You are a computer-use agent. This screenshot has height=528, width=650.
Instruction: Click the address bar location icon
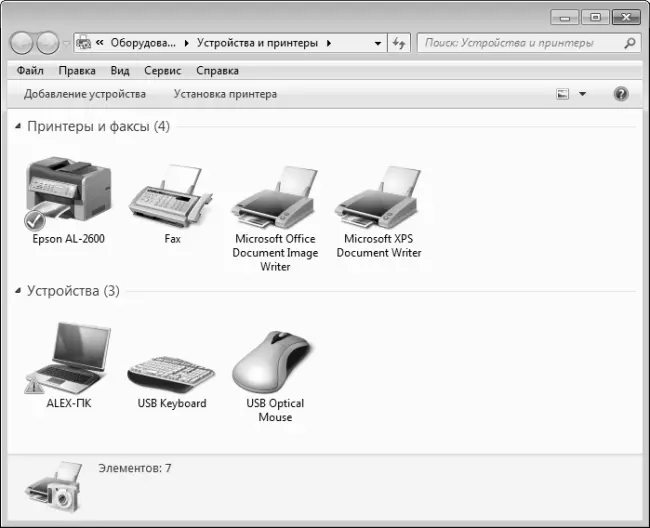point(84,43)
